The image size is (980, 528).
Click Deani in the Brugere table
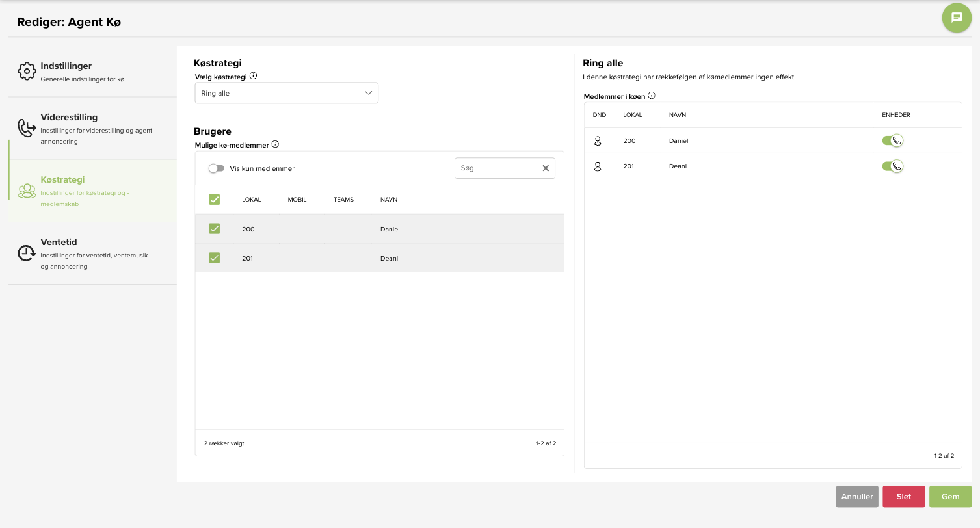pos(389,259)
